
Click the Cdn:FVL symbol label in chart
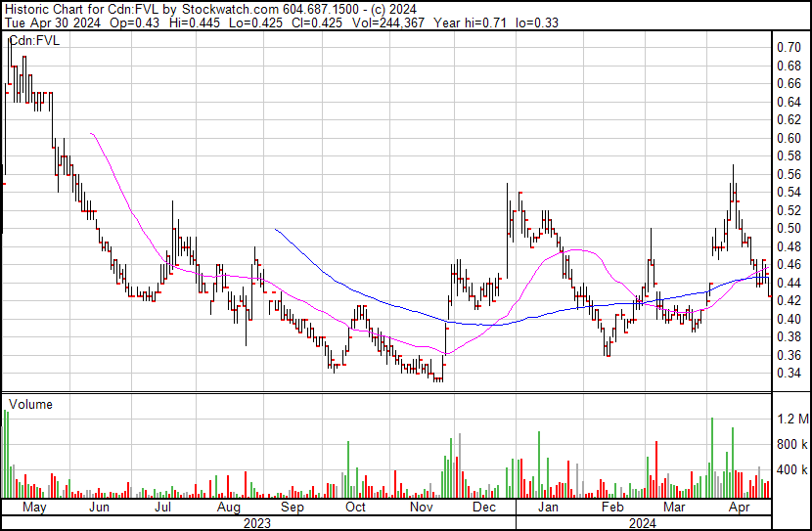(34, 41)
